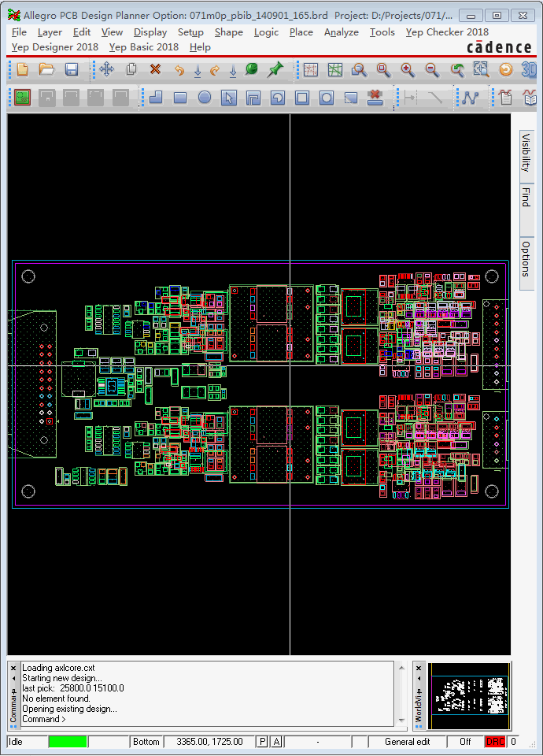Toggle the A button in status bar
The height and width of the screenshot is (756, 543).
coord(276,742)
